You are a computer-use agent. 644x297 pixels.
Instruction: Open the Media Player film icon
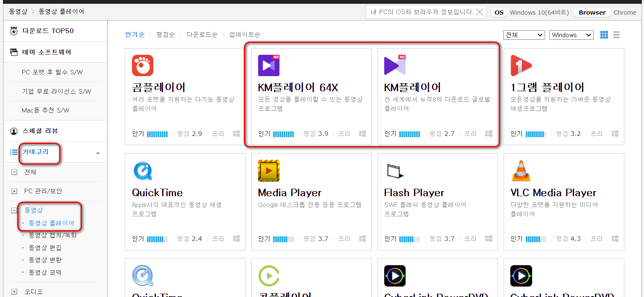point(269,171)
